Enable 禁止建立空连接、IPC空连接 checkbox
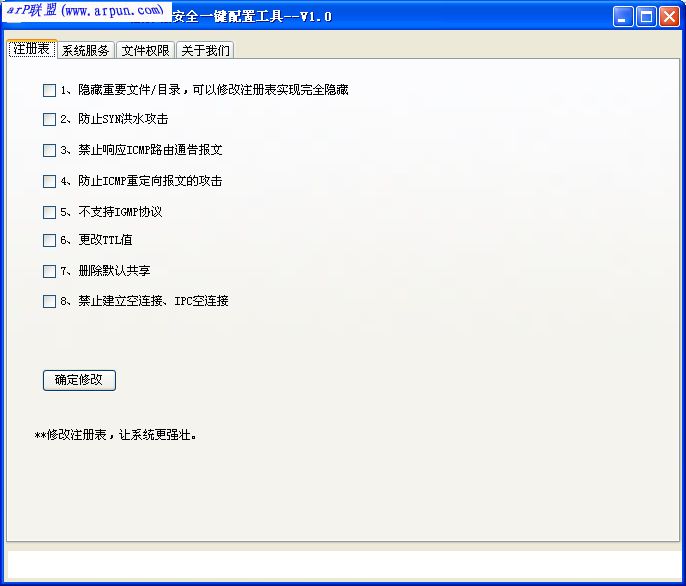Image resolution: width=686 pixels, height=586 pixels. coord(49,302)
